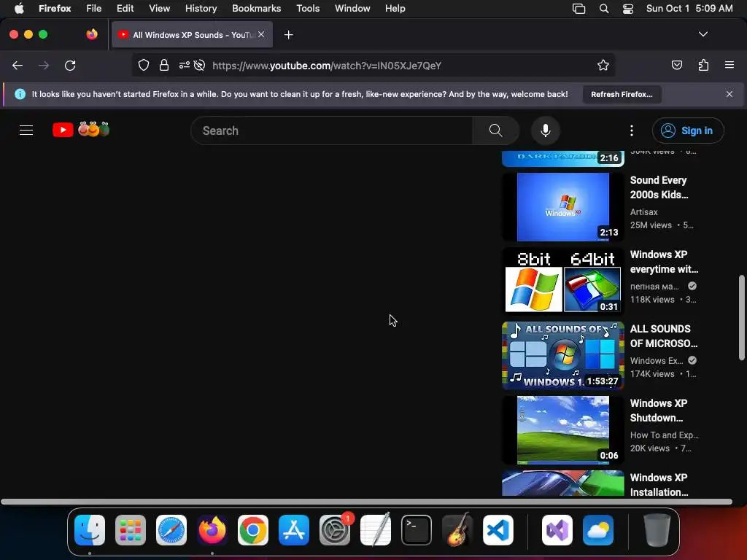Open tracking protection shield icon
Viewport: 747px width, 560px height.
(144, 65)
